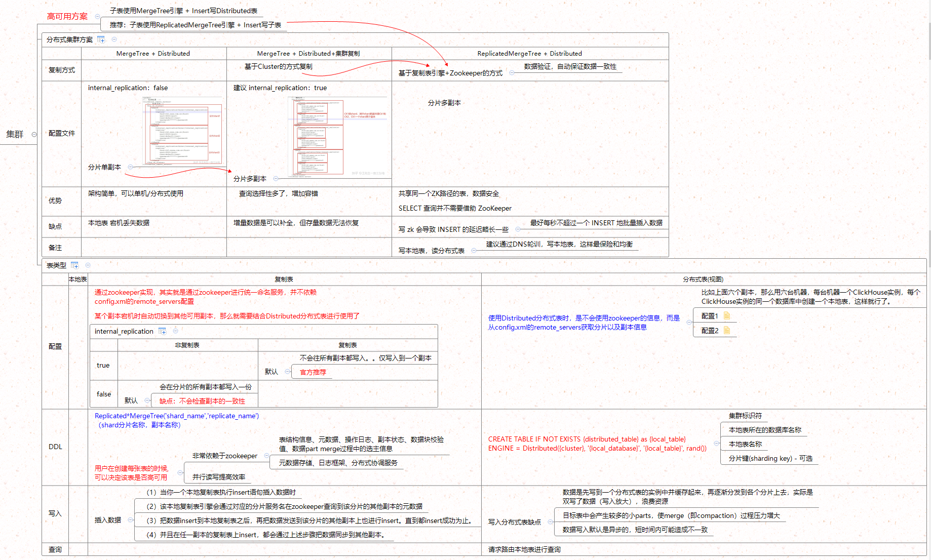Image resolution: width=931 pixels, height=560 pixels.
Task: Select the 集群 root topic
Action: (x=15, y=135)
